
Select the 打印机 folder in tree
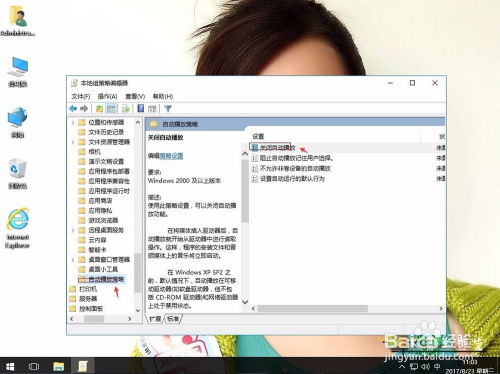[x=83, y=289]
